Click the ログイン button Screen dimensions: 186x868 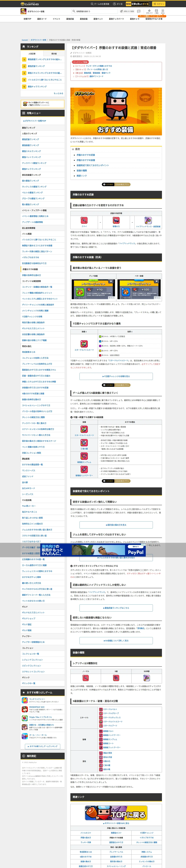(x=158, y=4)
